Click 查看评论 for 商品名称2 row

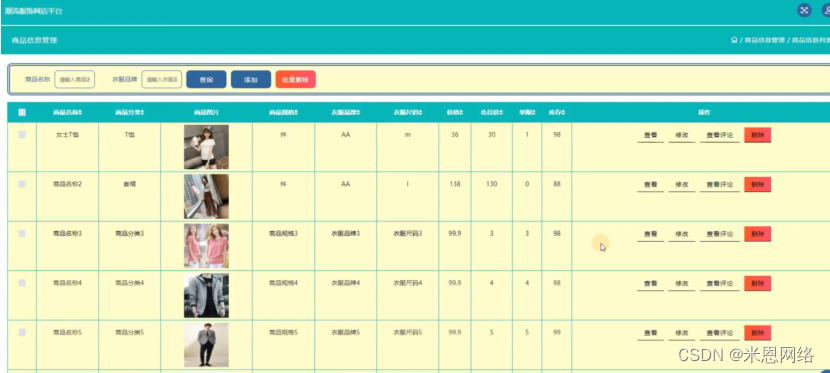[x=720, y=185]
